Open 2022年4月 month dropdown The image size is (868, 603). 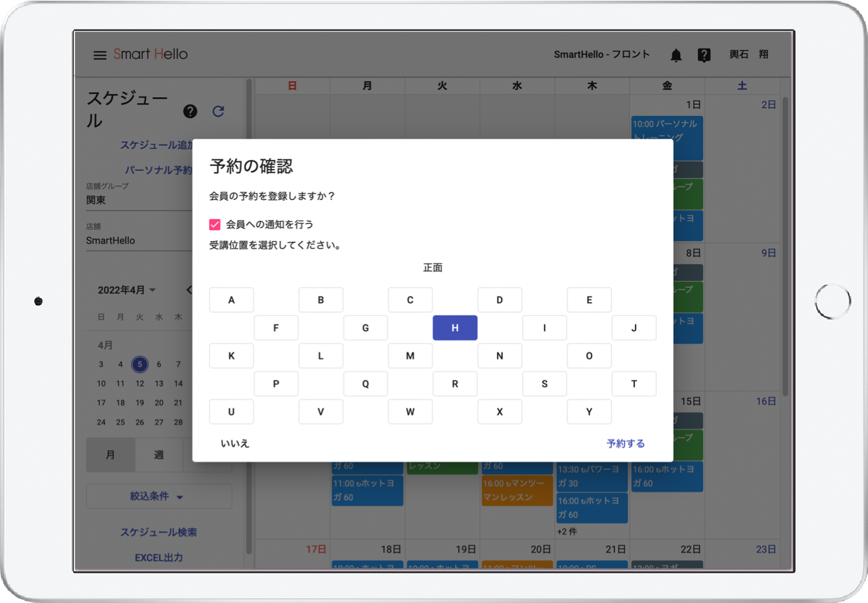(127, 290)
